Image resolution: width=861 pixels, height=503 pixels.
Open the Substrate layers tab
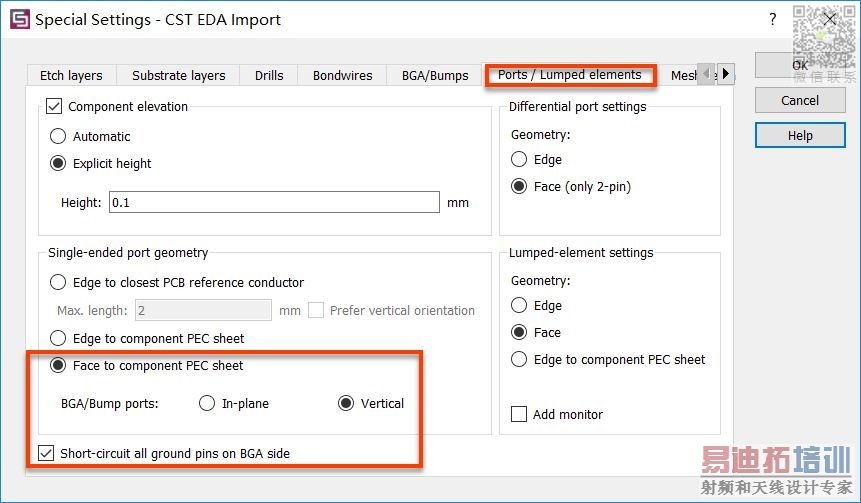[x=179, y=75]
